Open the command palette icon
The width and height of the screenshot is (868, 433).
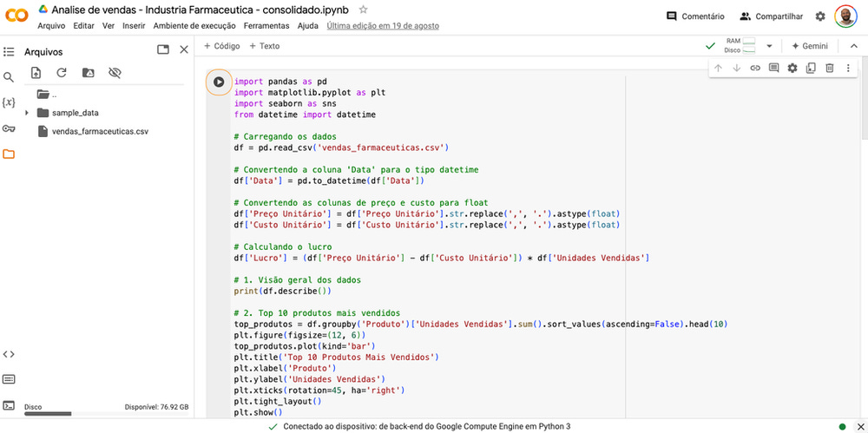[9, 380]
